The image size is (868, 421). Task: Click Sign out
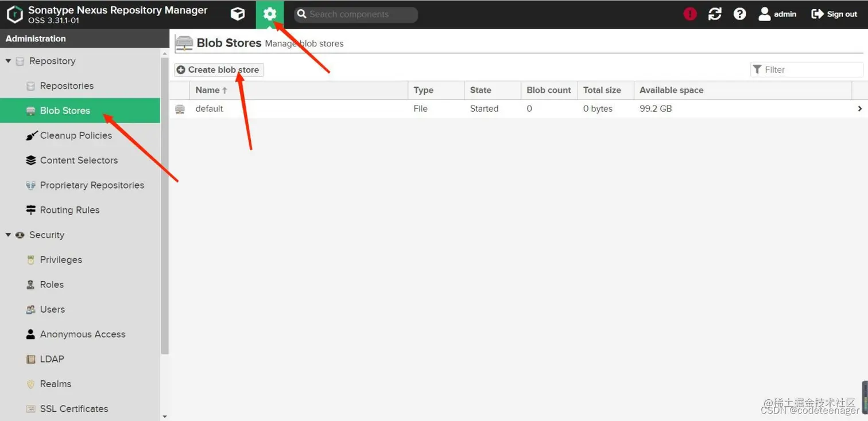point(834,14)
